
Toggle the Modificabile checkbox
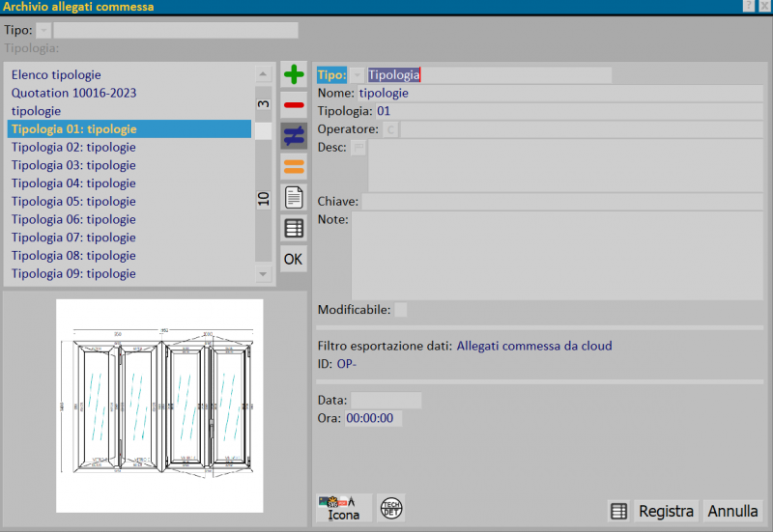pyautogui.click(x=401, y=310)
